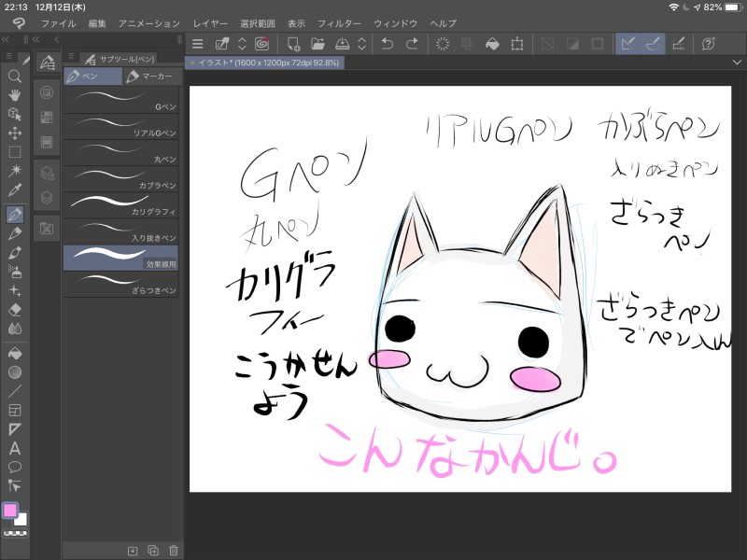Select the Pencil tool below the Pen
This screenshot has width=747, height=560.
(15, 233)
